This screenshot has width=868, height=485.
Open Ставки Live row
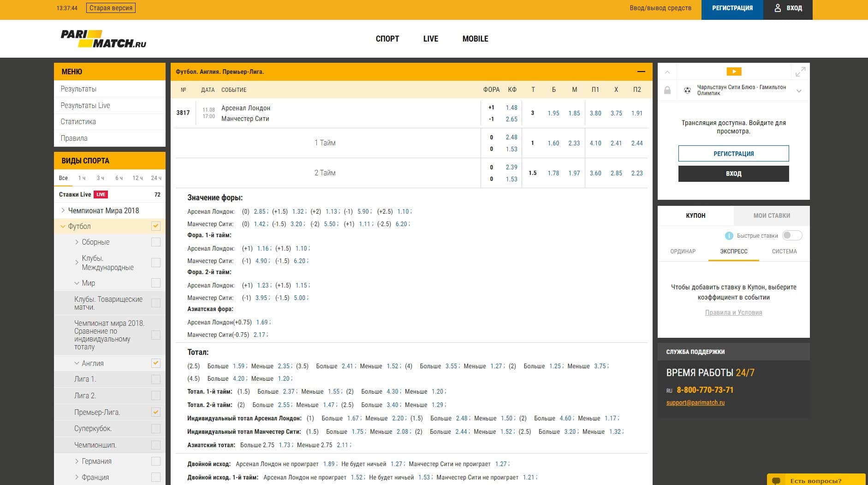(x=110, y=194)
